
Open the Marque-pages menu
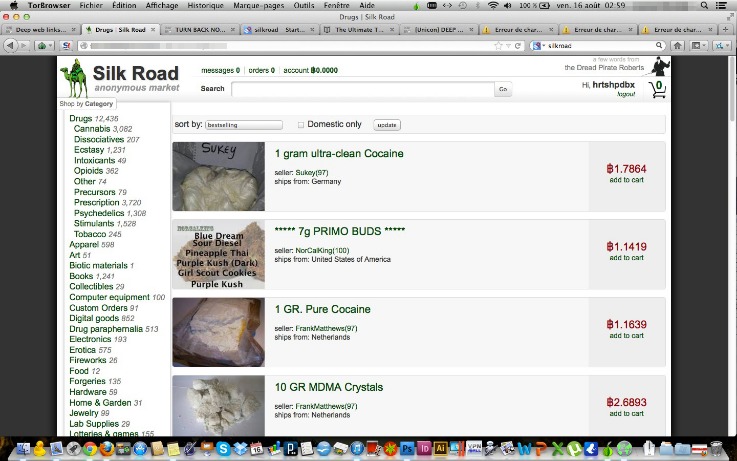coord(259,5)
